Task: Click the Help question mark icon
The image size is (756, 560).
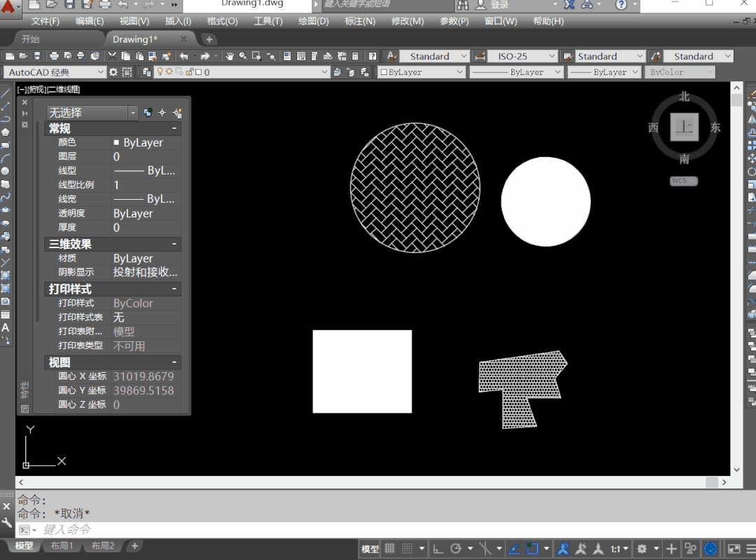Action: [x=372, y=57]
